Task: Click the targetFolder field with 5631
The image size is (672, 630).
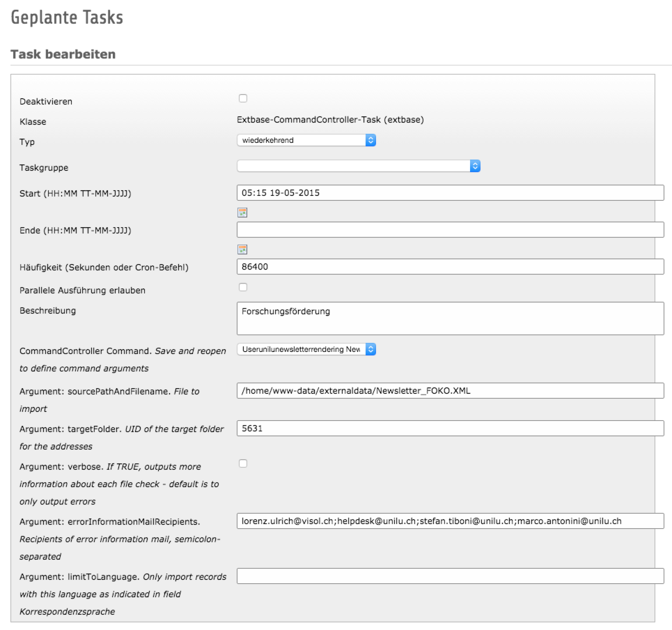Action: coord(450,428)
